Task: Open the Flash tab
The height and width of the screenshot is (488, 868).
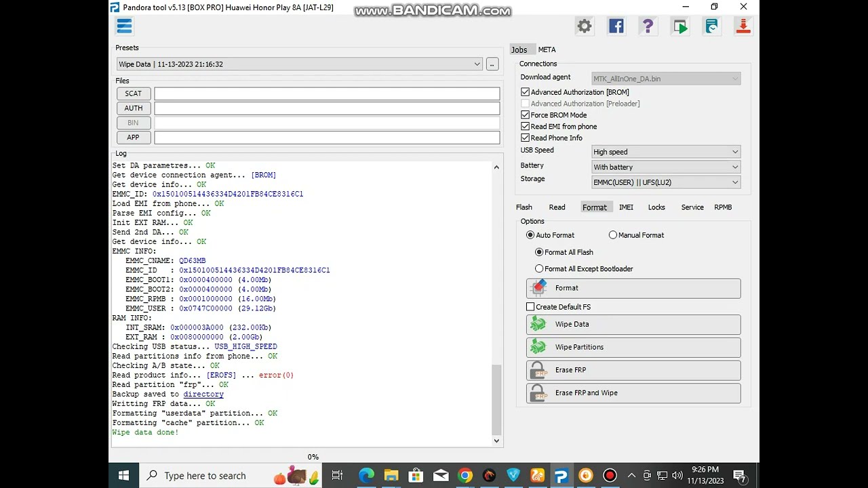Action: point(524,207)
